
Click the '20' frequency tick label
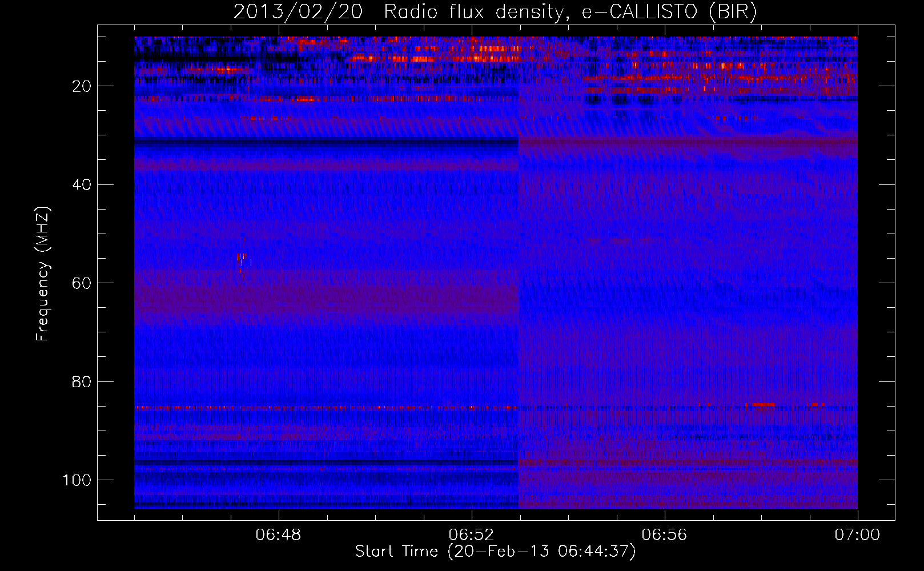82,86
